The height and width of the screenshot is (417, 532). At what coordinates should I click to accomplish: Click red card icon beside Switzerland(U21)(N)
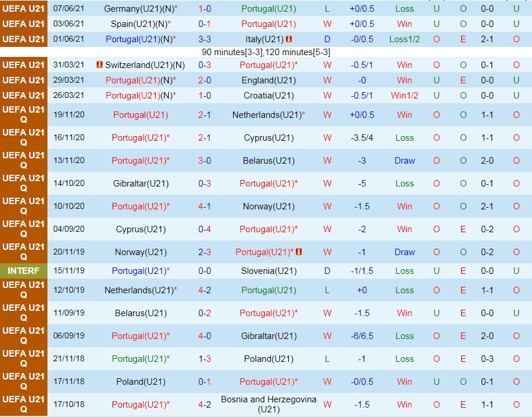100,65
